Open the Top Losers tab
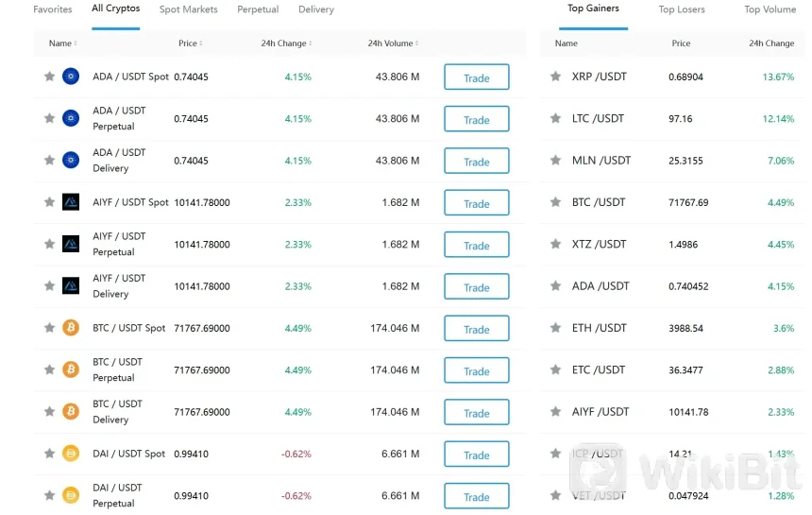812x515 pixels. point(682,9)
